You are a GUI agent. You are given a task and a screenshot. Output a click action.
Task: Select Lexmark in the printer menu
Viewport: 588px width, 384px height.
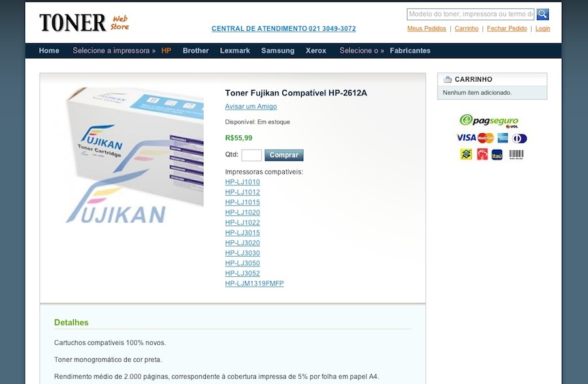pos(235,51)
